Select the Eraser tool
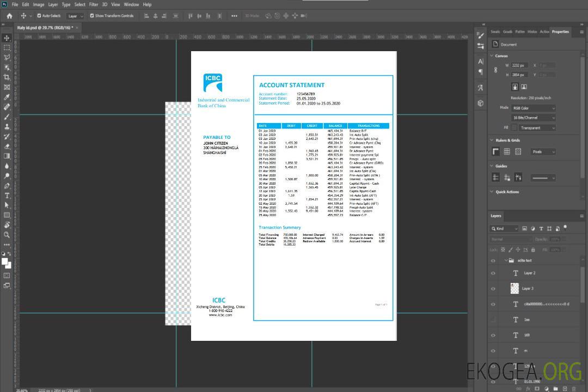The image size is (588, 392). click(7, 146)
